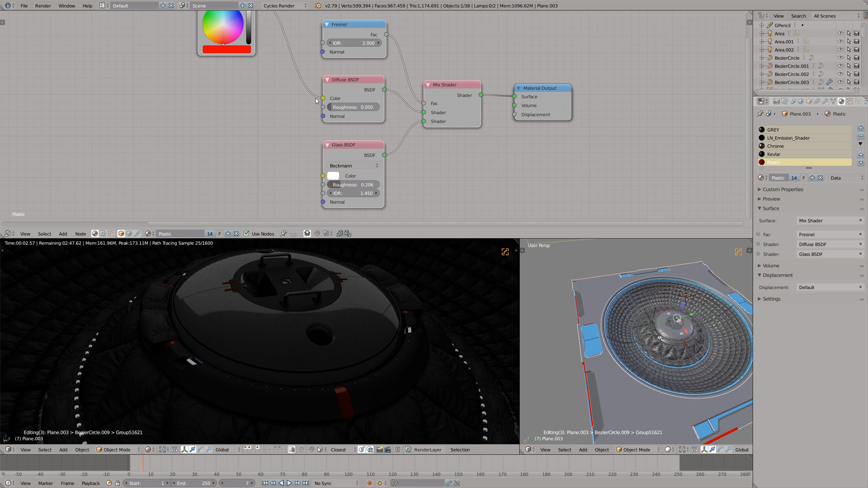868x488 pixels.
Task: Choose World shader source icon in node editor
Action: coord(129,234)
